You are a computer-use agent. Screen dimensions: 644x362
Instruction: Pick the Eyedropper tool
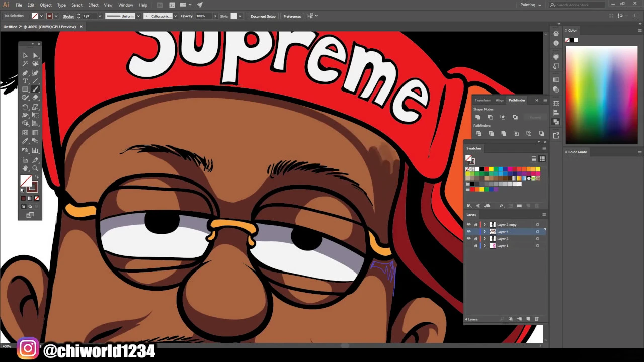(25, 141)
